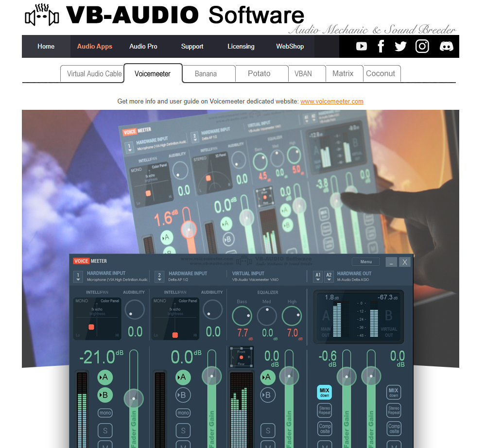Viewport: 485px width, 448px height.
Task: Open the Support nav item
Action: 192,46
